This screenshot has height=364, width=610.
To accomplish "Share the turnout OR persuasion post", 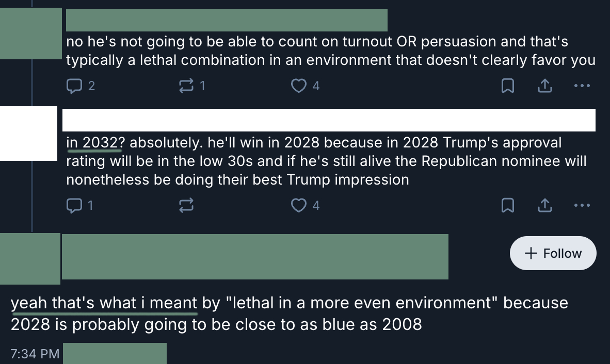I will (x=544, y=87).
